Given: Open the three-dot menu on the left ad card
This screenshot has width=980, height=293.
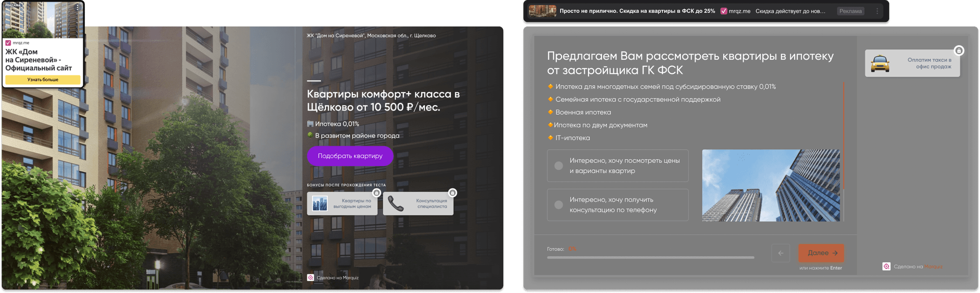Looking at the screenshot, I should pyautogui.click(x=78, y=7).
